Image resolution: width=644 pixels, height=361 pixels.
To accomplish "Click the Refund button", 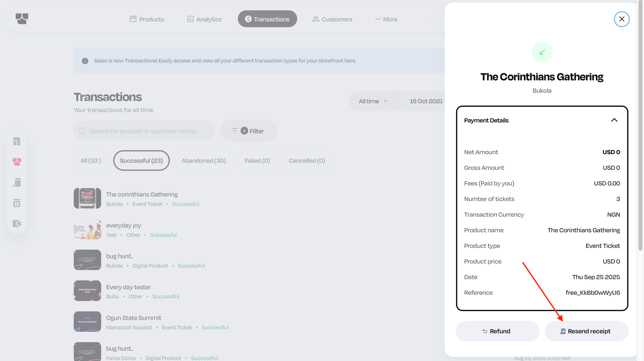I will pos(497,331).
